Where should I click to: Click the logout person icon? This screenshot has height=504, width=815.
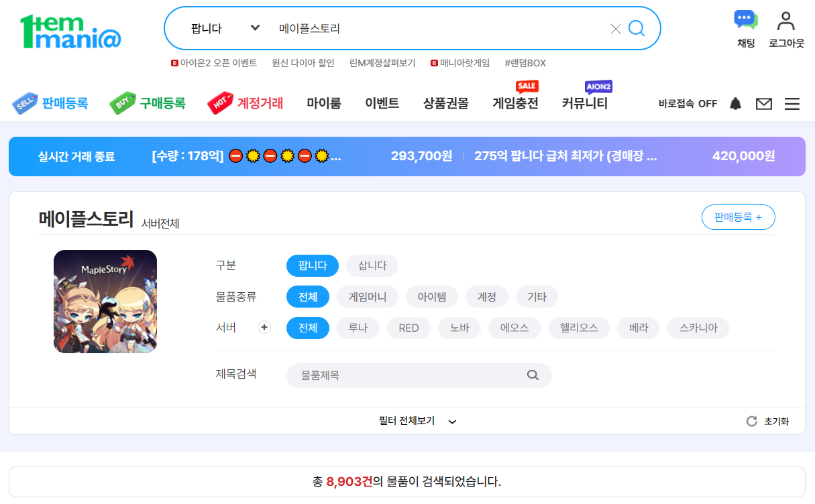point(785,21)
